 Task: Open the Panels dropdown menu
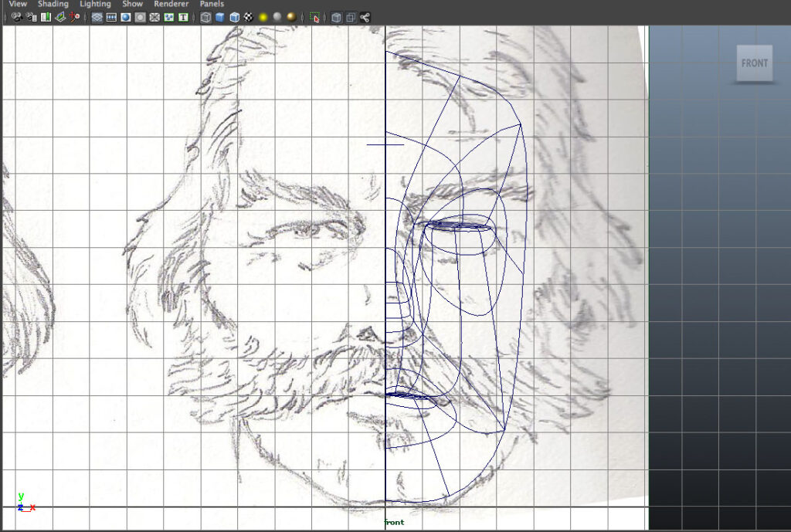[212, 4]
